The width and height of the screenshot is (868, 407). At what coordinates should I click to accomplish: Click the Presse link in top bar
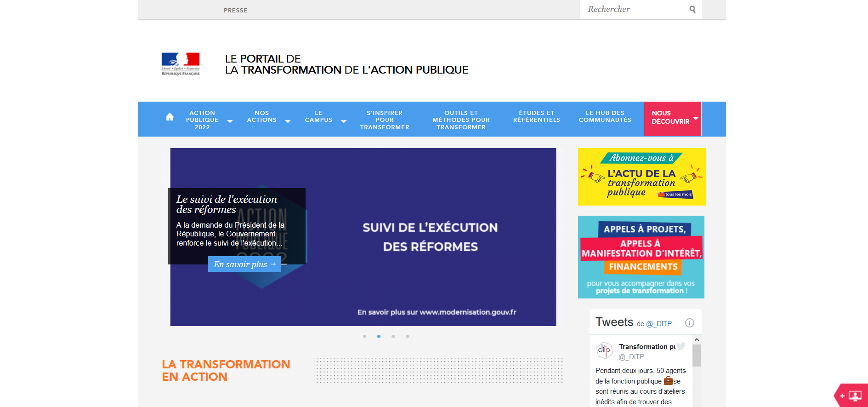(236, 10)
